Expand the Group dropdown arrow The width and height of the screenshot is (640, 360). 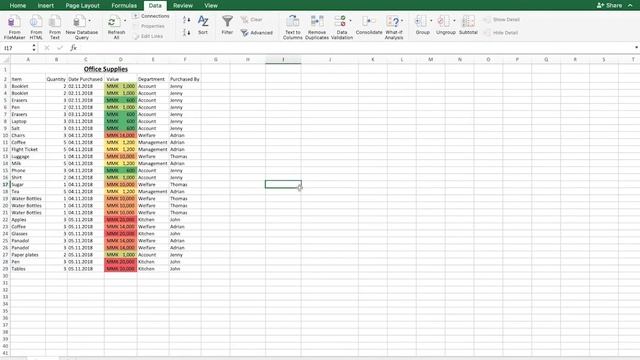pyautogui.click(x=431, y=20)
